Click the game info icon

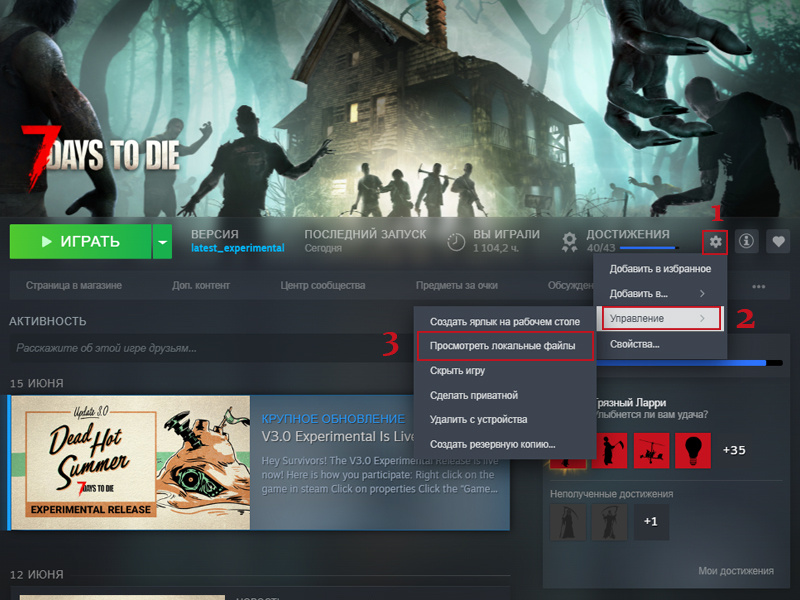pos(746,241)
